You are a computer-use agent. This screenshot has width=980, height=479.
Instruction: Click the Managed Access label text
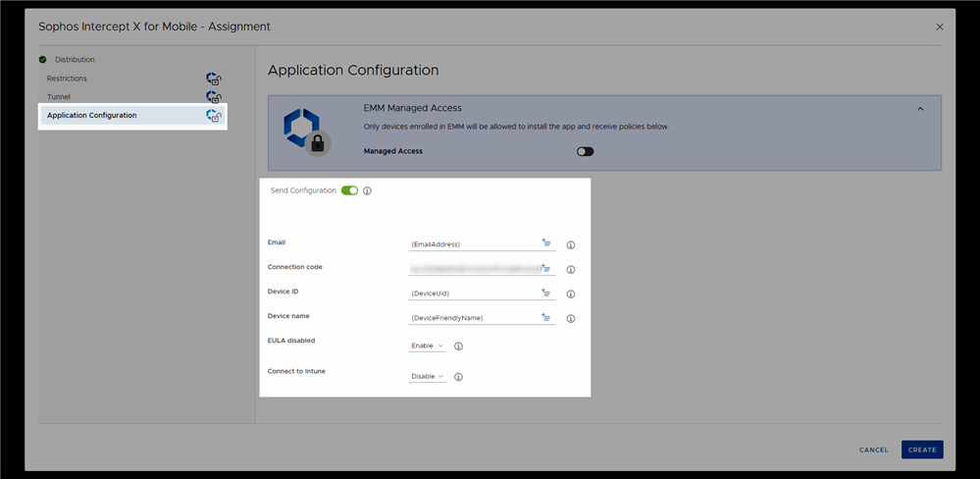[393, 151]
